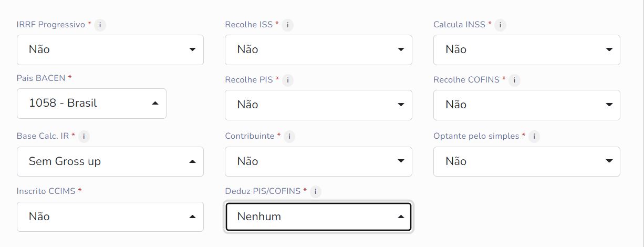Image resolution: width=644 pixels, height=247 pixels.
Task: Expand the Contribuinte dropdown
Action: pyautogui.click(x=318, y=161)
